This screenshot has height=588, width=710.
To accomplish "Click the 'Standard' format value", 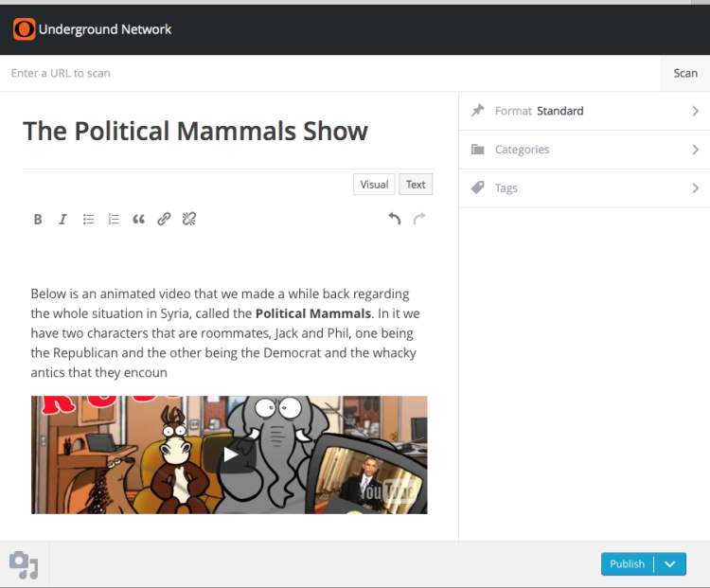I will [x=560, y=111].
